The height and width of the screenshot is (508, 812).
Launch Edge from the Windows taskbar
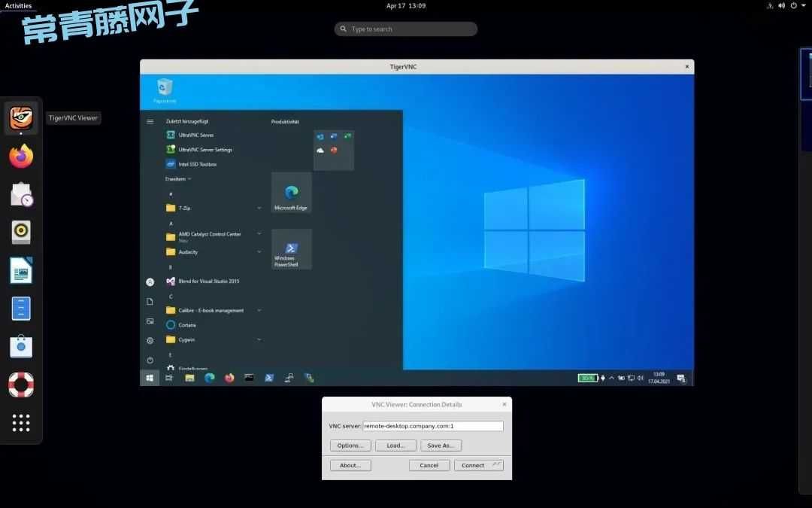click(210, 378)
